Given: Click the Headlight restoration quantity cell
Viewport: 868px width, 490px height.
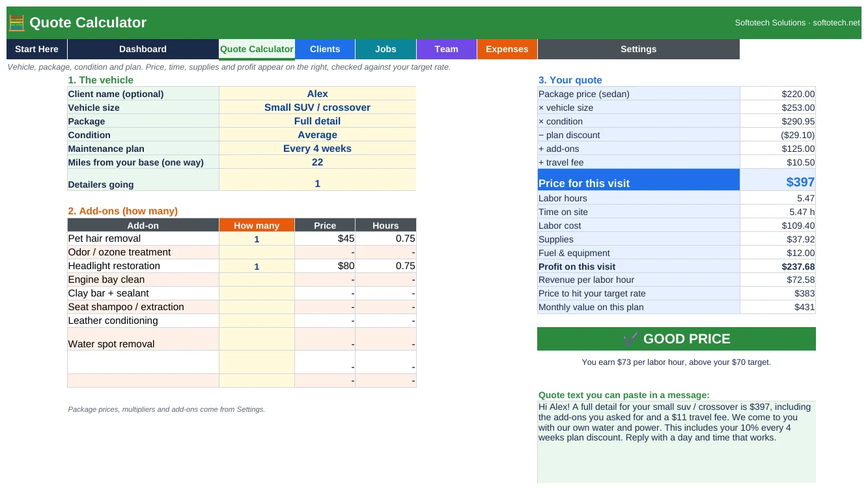Looking at the screenshot, I should pos(257,267).
